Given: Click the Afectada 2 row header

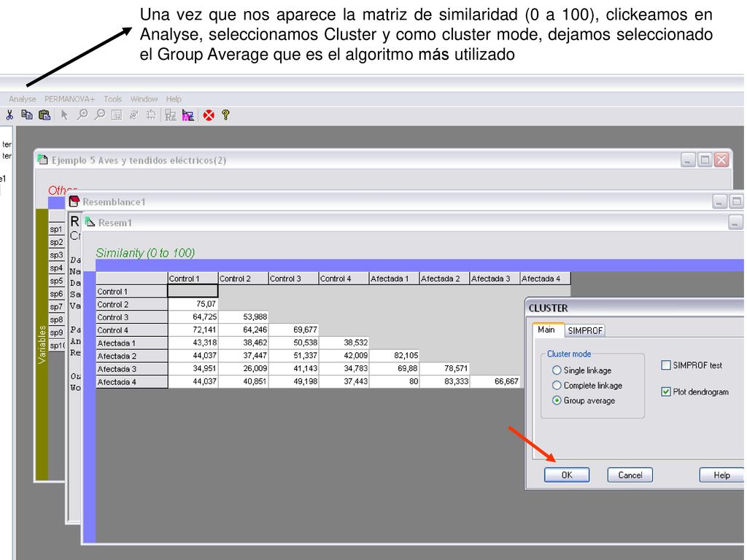Looking at the screenshot, I should pos(132,356).
